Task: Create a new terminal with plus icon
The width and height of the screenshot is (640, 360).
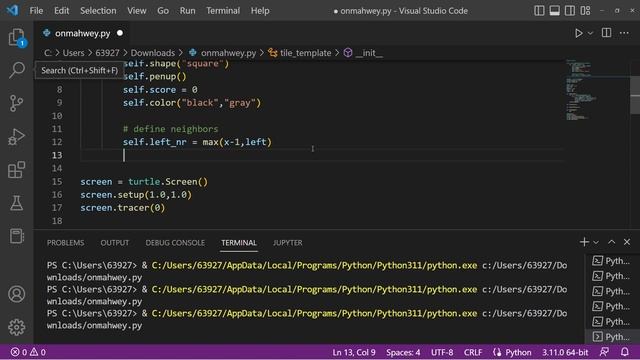Action: tap(584, 242)
